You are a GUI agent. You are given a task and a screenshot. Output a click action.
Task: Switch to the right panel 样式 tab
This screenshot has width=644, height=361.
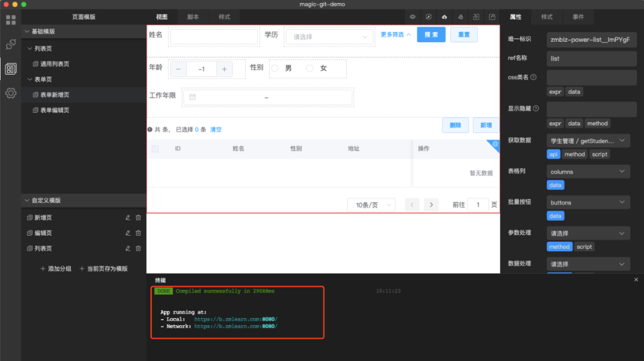click(x=547, y=17)
